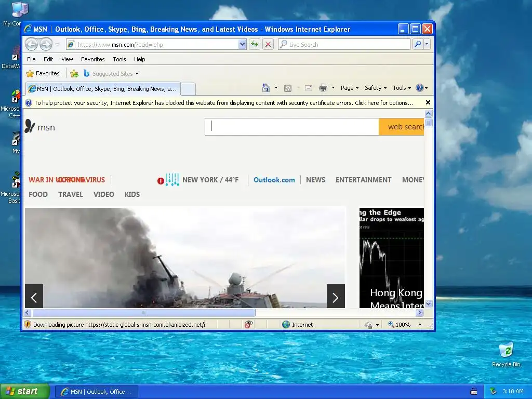Open the View menu

pyautogui.click(x=67, y=59)
